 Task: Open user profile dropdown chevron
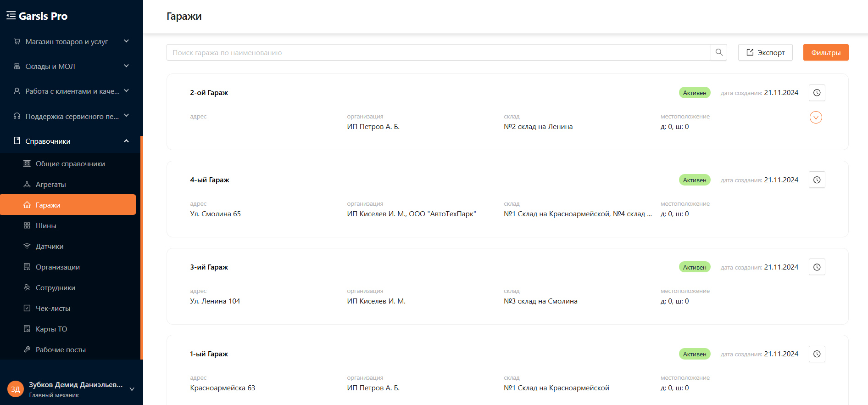[132, 389]
